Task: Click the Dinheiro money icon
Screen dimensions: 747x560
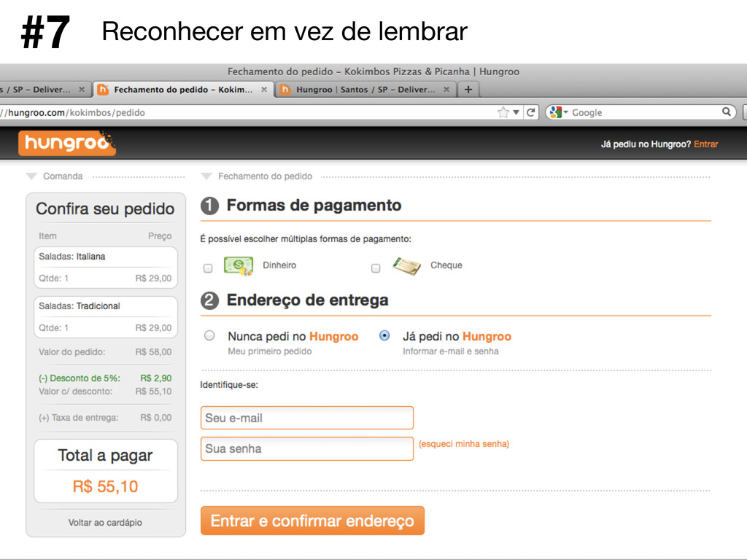Action: click(239, 266)
